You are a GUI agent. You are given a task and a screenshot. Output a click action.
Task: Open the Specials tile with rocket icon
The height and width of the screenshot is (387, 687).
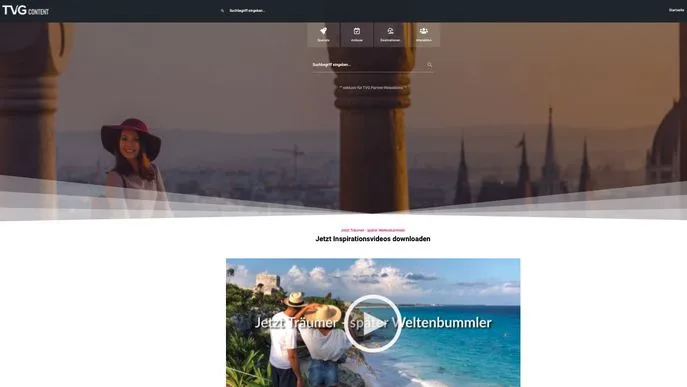click(323, 35)
